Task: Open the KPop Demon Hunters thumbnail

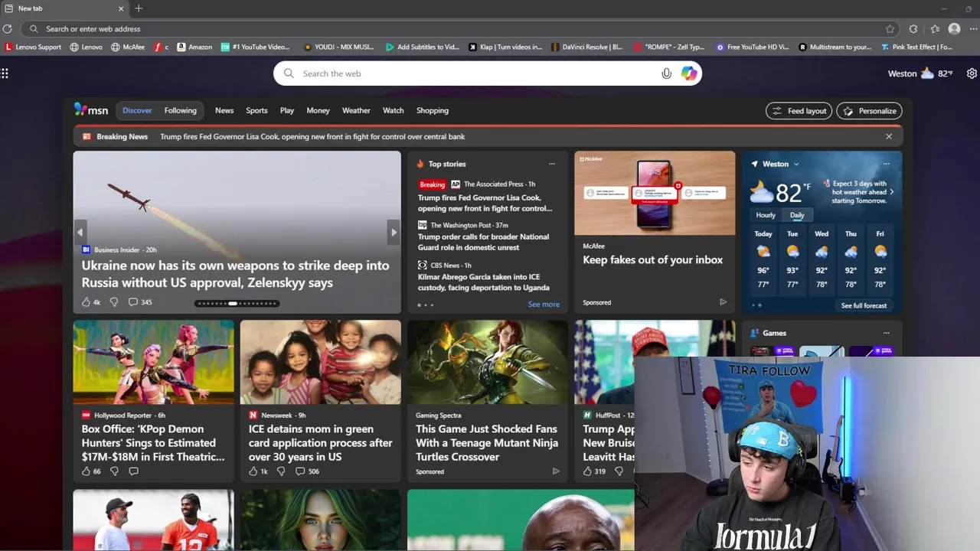Action: click(x=153, y=362)
